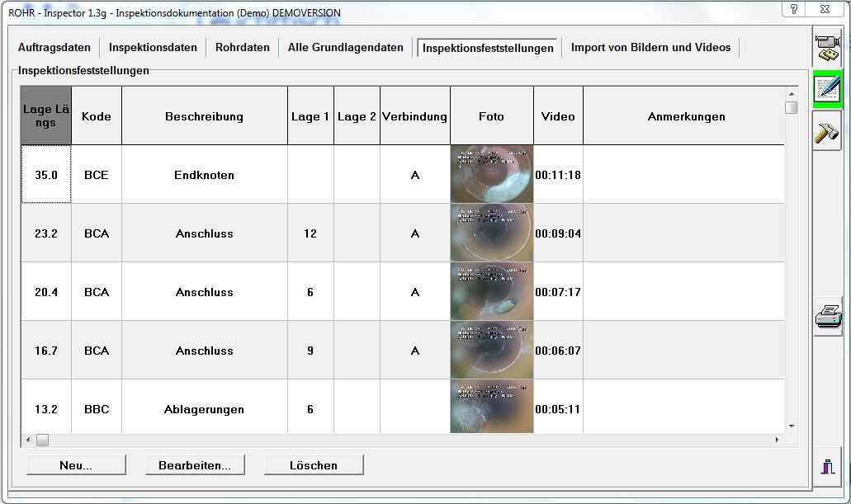Open the Inspektionsdaten tab
This screenshot has height=504, width=851.
153,48
